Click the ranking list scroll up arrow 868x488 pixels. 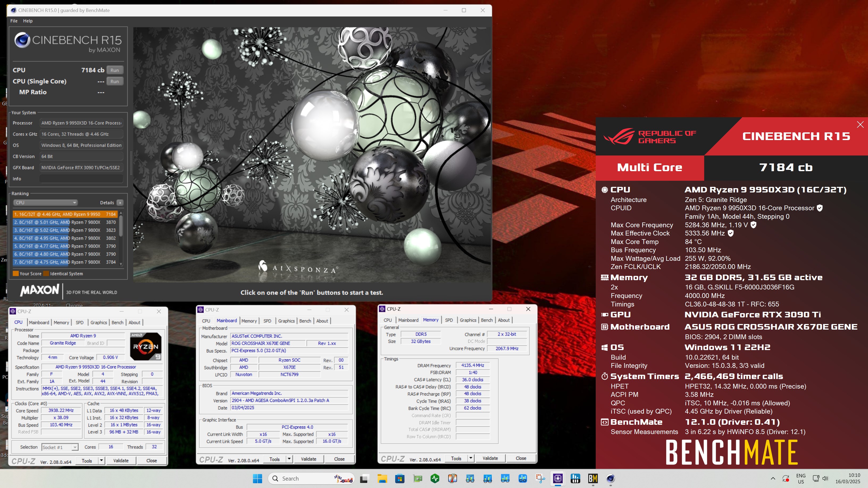pos(121,213)
